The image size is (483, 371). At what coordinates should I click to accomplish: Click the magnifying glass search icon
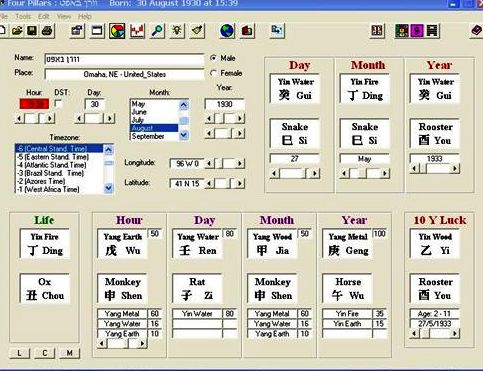click(157, 31)
